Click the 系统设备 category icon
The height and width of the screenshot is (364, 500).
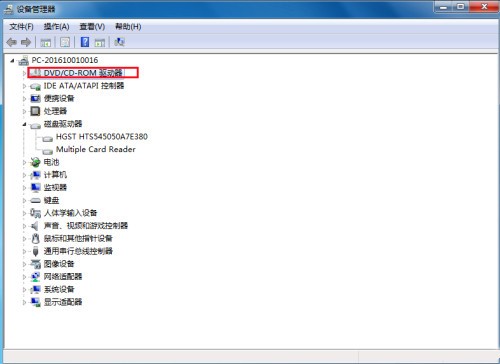[35, 289]
